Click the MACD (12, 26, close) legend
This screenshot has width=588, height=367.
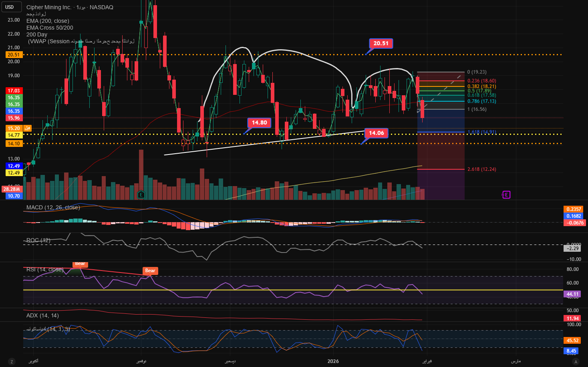click(x=53, y=207)
